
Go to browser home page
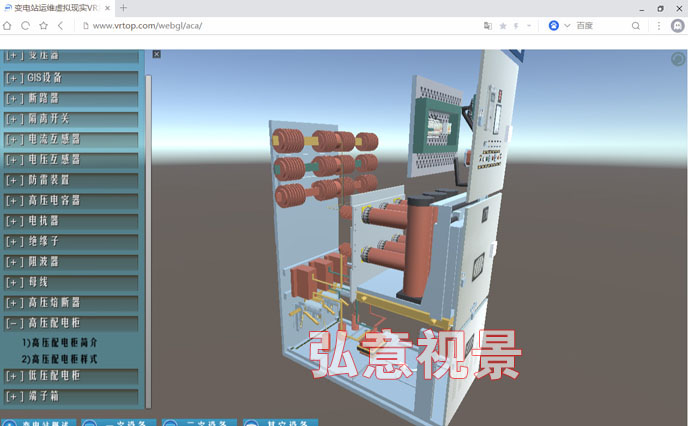pyautogui.click(x=7, y=26)
